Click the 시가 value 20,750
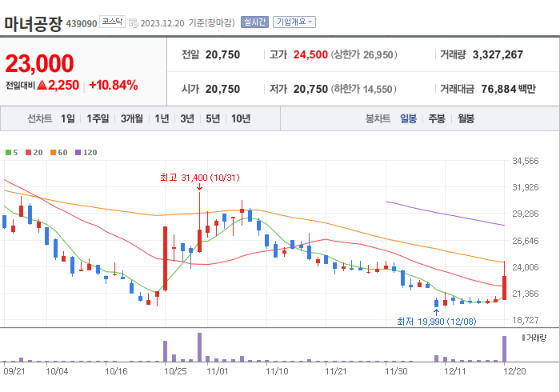560x392 pixels. pyautogui.click(x=222, y=89)
